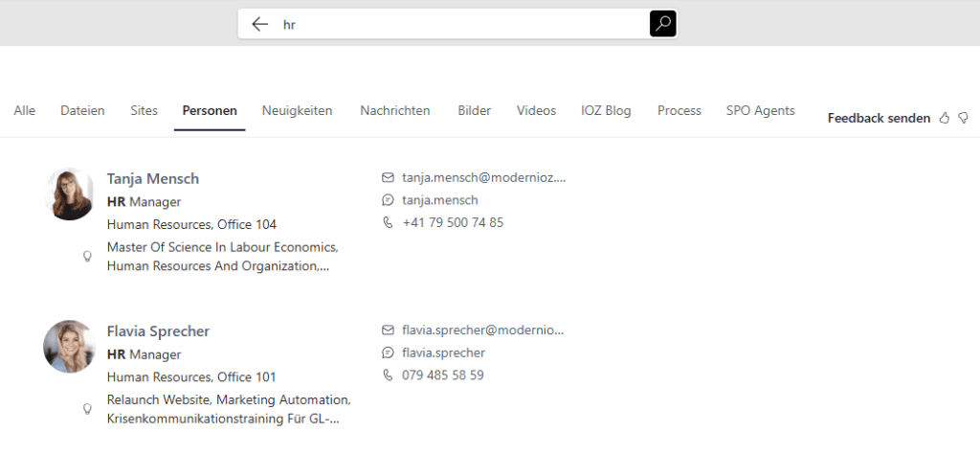Click the flavia.sprecher chat link
980x455 pixels.
click(443, 353)
